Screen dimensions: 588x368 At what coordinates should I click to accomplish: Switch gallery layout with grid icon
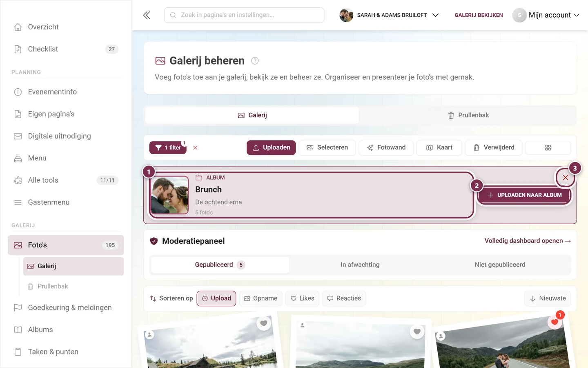click(548, 148)
